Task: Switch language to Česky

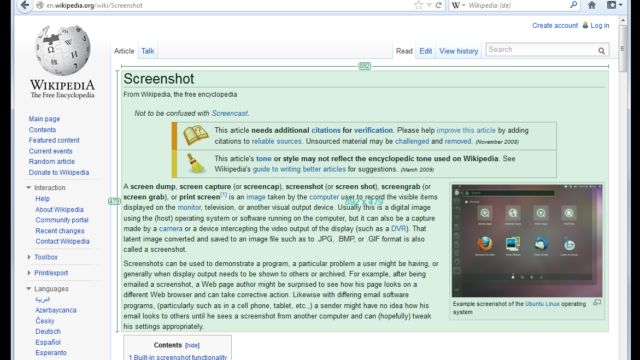Action: [x=44, y=321]
